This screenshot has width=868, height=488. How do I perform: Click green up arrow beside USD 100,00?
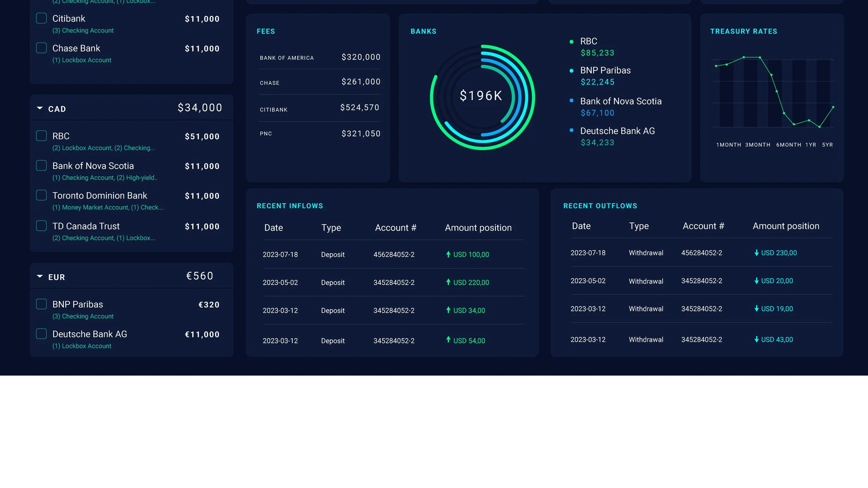[448, 254]
